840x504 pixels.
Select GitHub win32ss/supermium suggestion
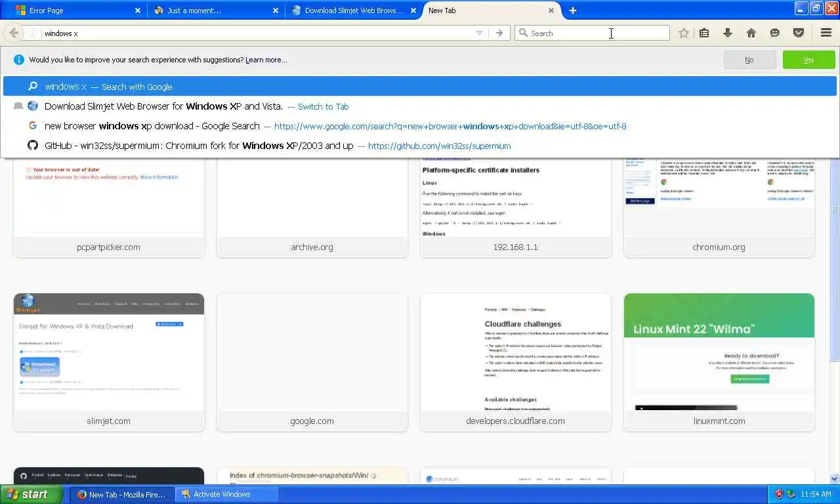tap(420, 146)
